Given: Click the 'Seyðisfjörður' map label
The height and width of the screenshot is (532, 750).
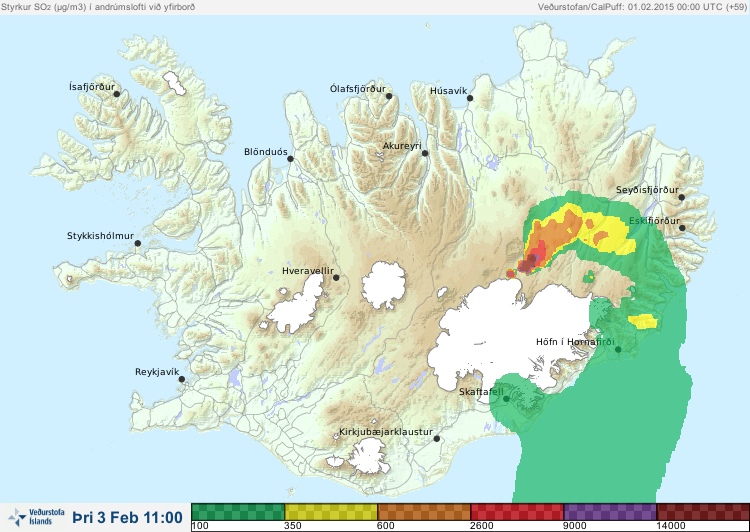Looking at the screenshot, I should tap(647, 190).
